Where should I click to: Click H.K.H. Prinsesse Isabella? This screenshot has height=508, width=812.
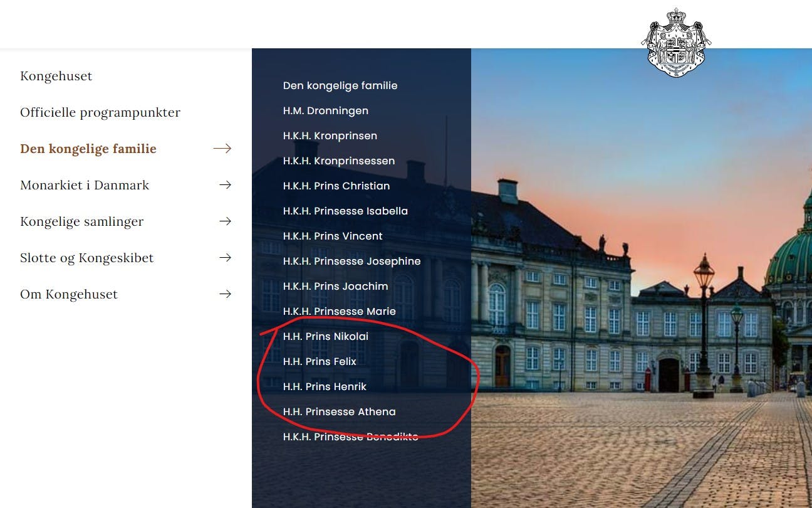(345, 211)
